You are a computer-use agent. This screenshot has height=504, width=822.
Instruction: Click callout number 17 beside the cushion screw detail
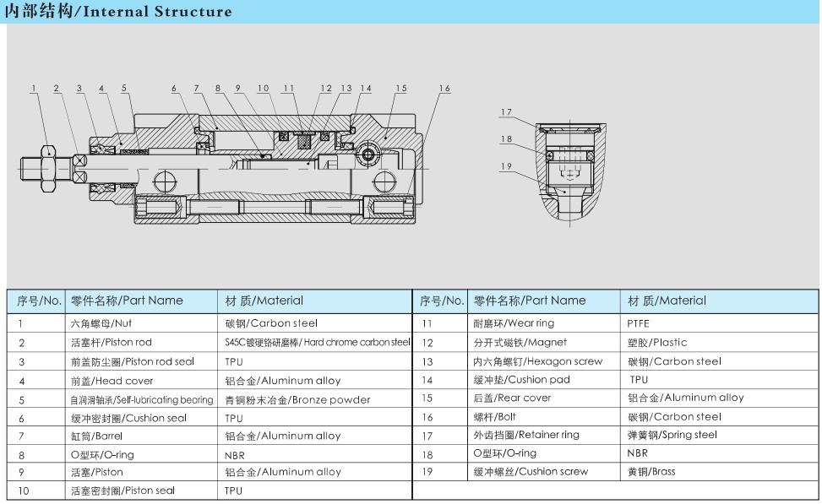(x=506, y=112)
